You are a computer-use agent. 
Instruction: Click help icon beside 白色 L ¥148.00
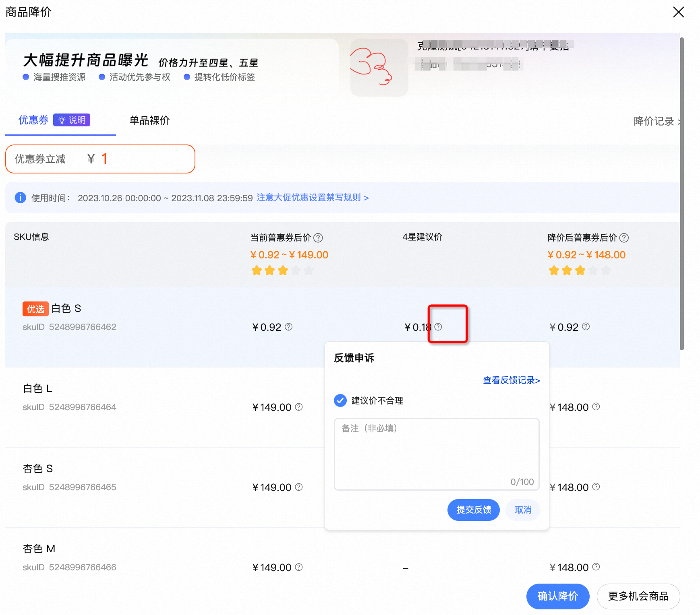click(x=596, y=407)
